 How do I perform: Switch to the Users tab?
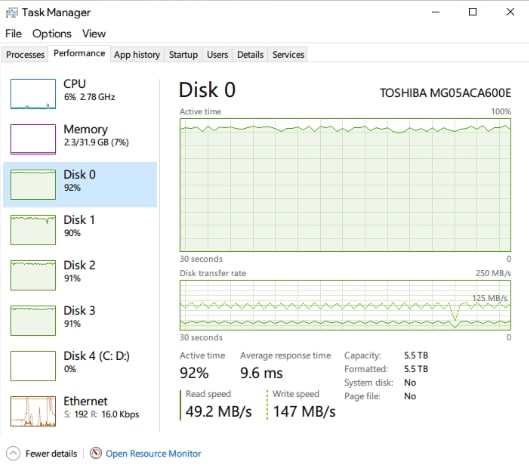click(x=217, y=55)
